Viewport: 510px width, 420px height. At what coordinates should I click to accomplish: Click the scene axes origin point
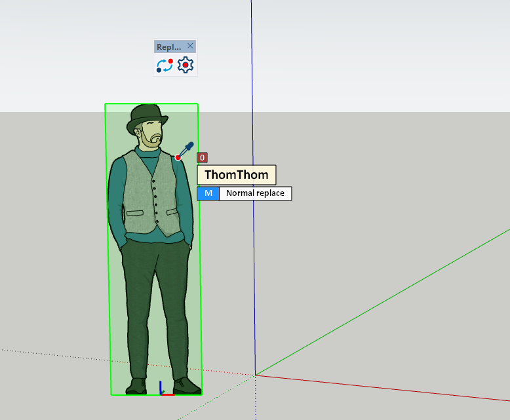pyautogui.click(x=255, y=375)
